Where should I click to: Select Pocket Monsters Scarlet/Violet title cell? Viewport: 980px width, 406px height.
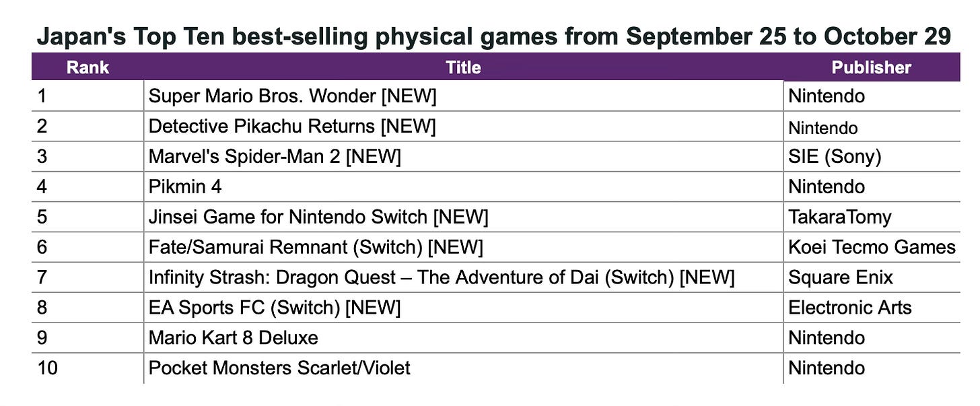[279, 368]
